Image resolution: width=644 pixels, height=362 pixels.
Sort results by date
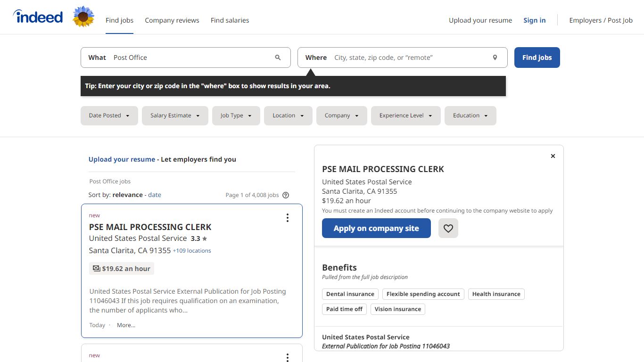[155, 195]
